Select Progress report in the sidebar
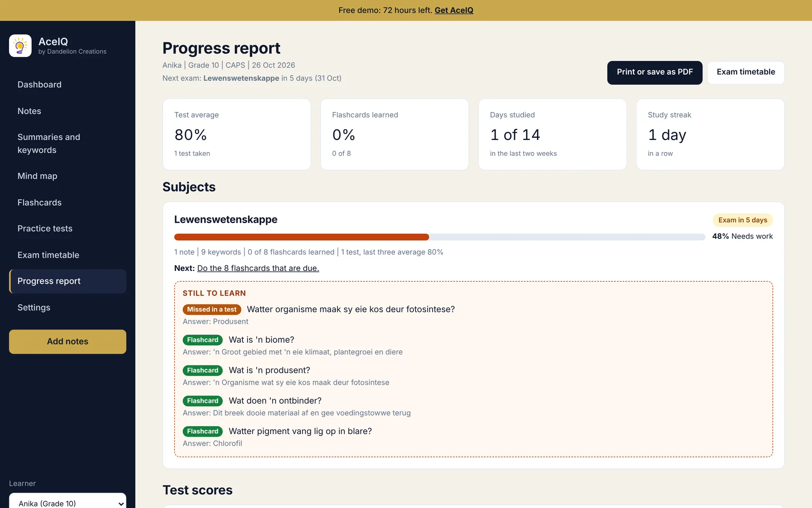The width and height of the screenshot is (812, 508). 68,281
